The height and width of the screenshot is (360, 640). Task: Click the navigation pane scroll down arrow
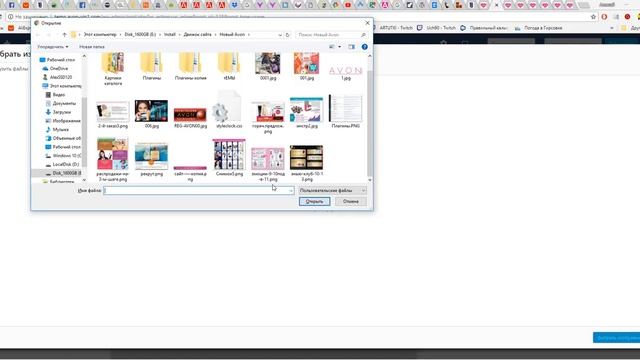click(x=84, y=180)
